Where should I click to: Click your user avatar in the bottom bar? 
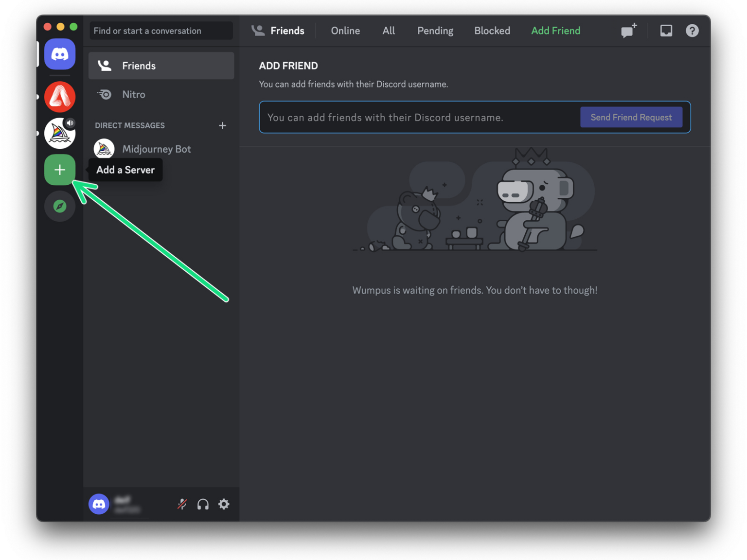click(x=99, y=504)
